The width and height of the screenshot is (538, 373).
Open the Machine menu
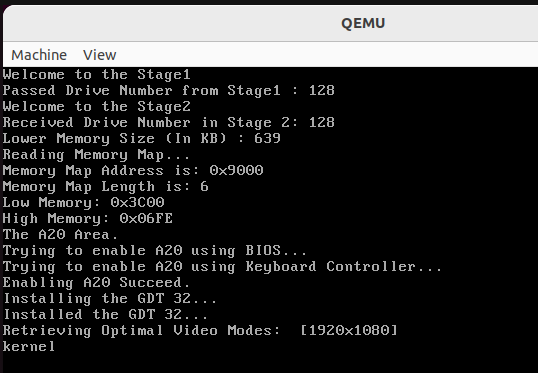click(39, 55)
